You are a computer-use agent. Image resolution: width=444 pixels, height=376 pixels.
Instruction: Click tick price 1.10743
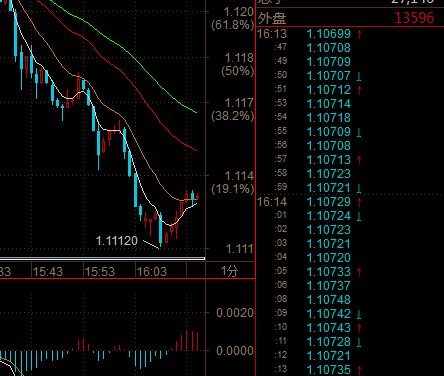329,328
